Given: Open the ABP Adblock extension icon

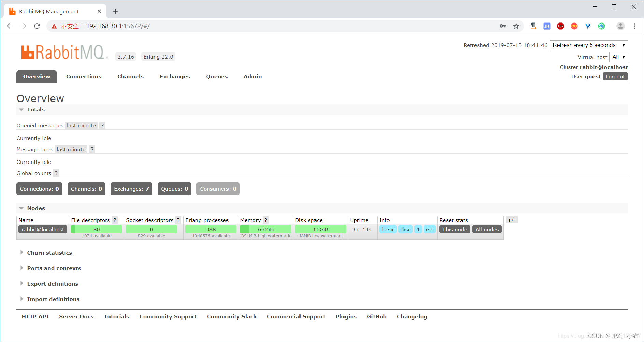Looking at the screenshot, I should point(560,26).
